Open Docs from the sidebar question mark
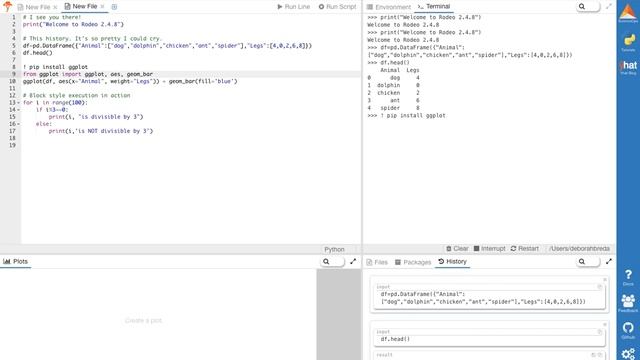640x360 pixels. (x=628, y=278)
